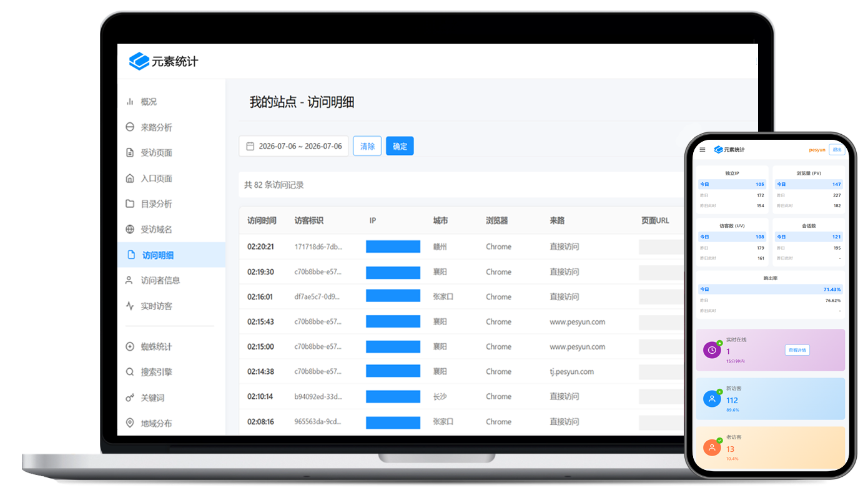Select 蜘蛛统计 in the sidebar
Screen dimensions: 868x488
156,347
